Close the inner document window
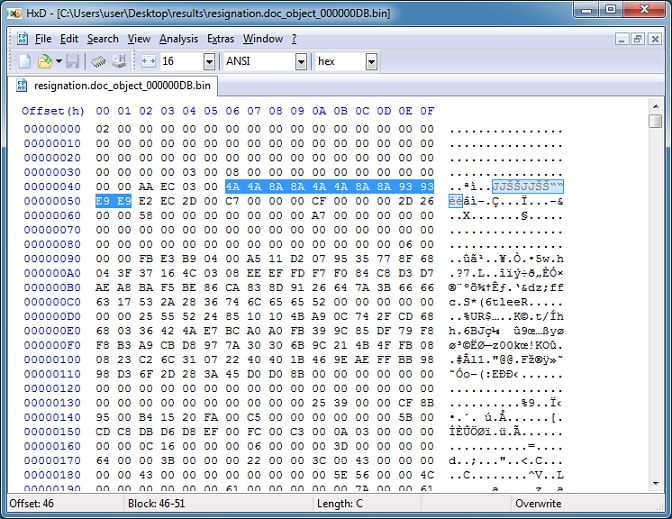672x519 pixels. coord(654,39)
